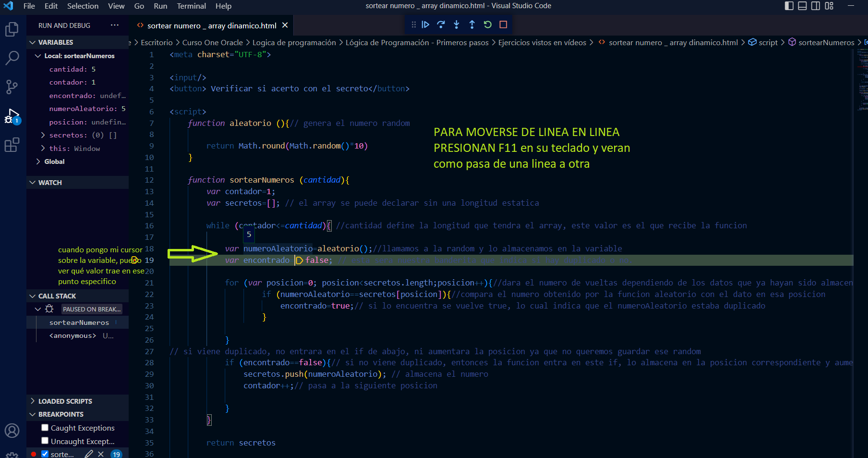
Task: Open Run and Debug more actions menu
Action: point(114,25)
